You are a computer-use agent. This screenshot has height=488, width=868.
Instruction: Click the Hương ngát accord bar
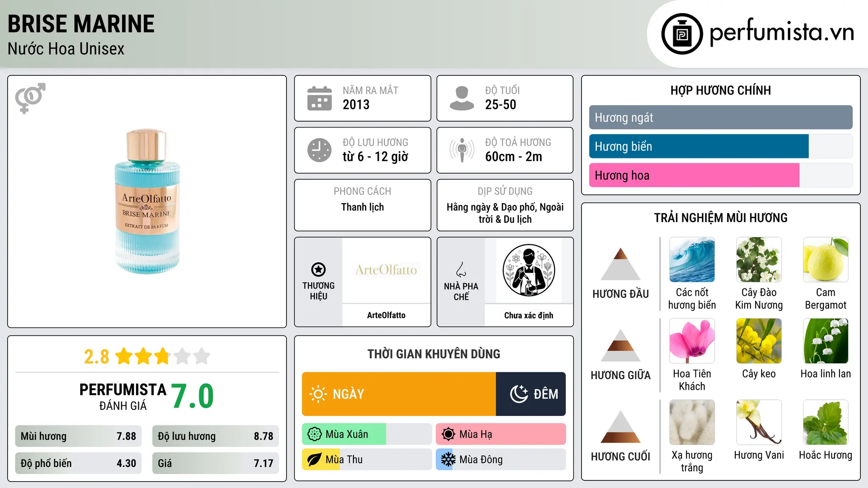(721, 117)
